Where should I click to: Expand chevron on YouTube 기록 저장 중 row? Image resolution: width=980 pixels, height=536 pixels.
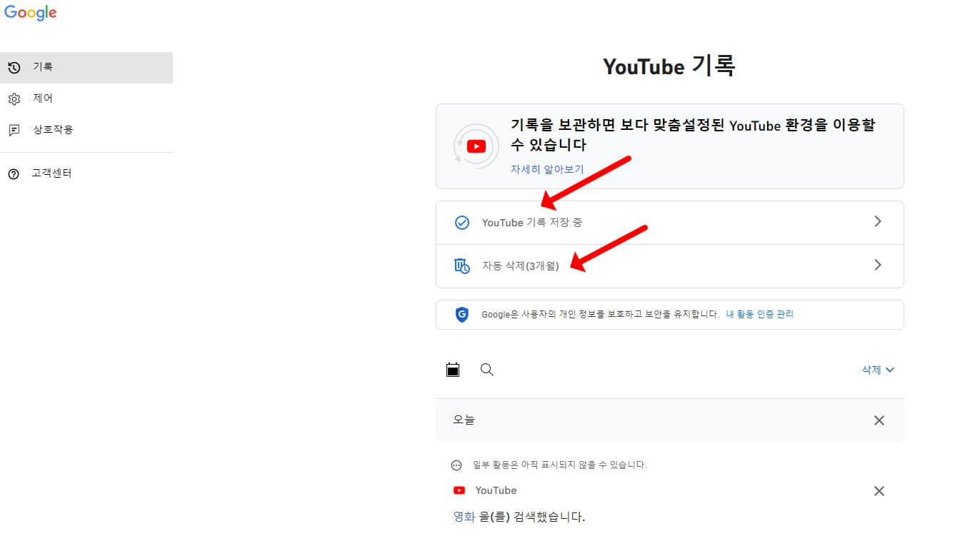(878, 222)
